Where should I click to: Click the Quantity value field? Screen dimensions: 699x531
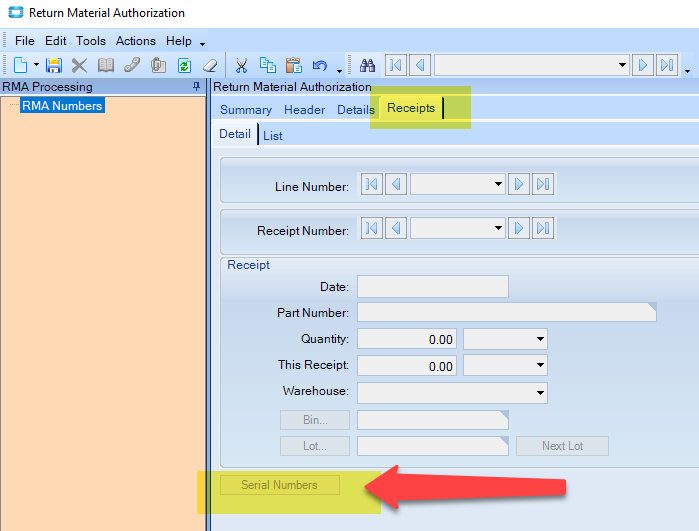(x=407, y=339)
